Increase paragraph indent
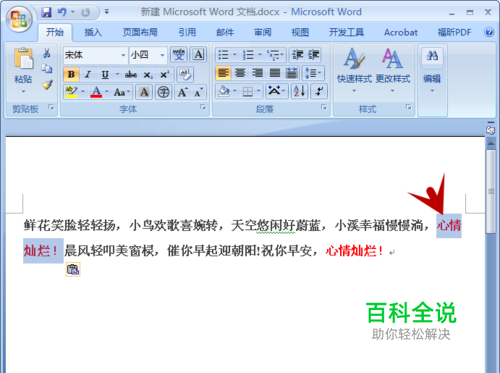 pos(314,55)
